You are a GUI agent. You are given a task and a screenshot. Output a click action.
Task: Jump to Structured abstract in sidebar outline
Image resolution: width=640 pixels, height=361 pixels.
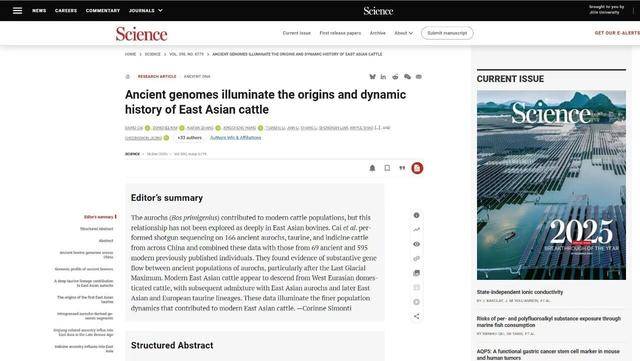coord(97,229)
